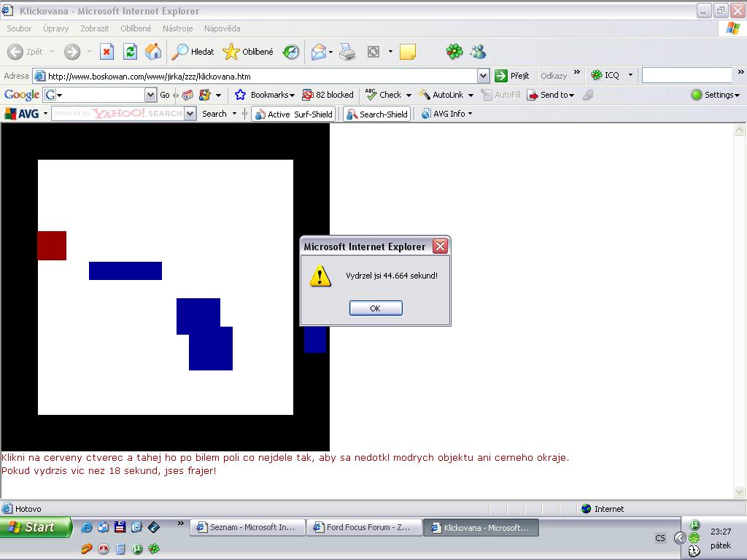
Task: Open the Windows Messenger icon
Action: 478,52
